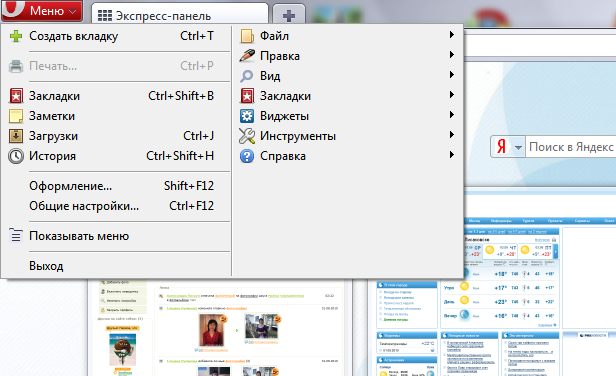Click the Загрузки menu label
Image resolution: width=616 pixels, height=376 pixels.
53,136
